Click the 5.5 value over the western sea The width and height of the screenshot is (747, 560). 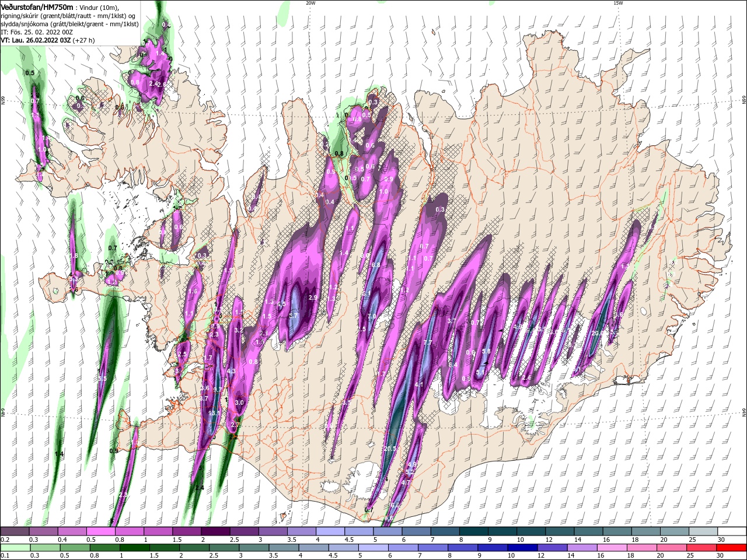click(102, 379)
